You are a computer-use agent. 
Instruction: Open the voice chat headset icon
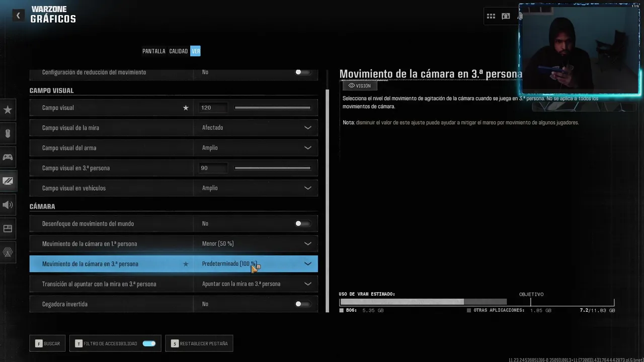506,16
